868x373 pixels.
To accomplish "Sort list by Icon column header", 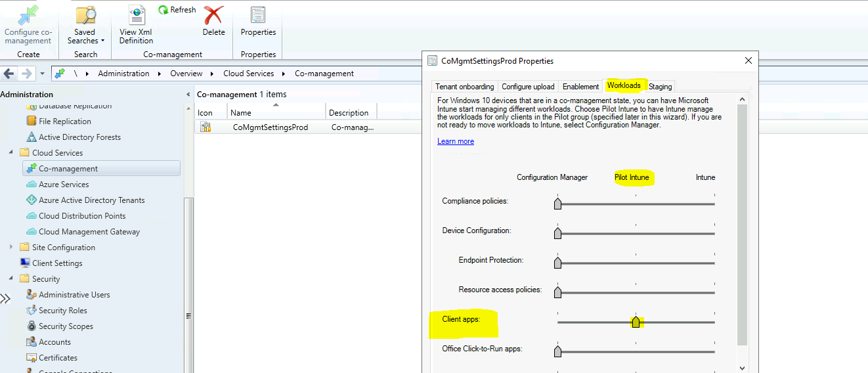I will pyautogui.click(x=211, y=112).
